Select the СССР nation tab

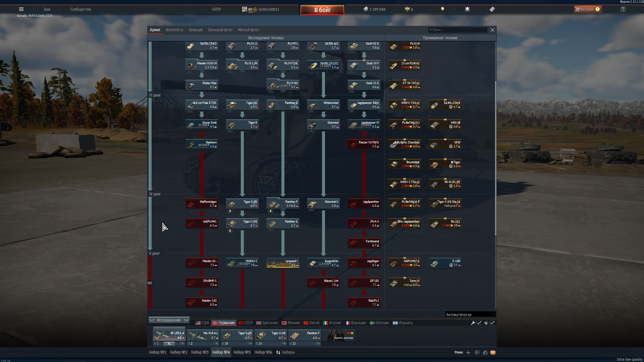(x=246, y=323)
